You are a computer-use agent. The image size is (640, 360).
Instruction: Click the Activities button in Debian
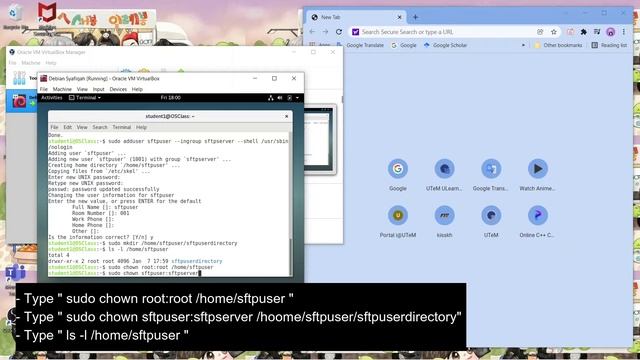tap(52, 98)
